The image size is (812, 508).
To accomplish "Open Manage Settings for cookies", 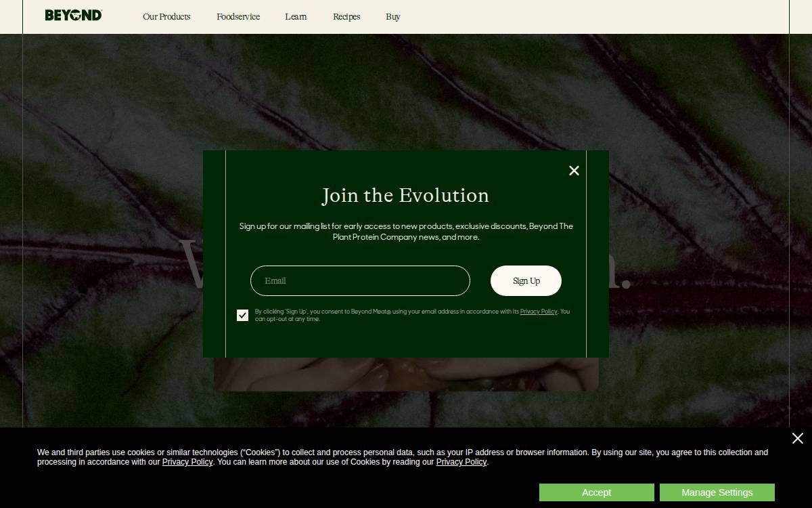I will tap(717, 492).
